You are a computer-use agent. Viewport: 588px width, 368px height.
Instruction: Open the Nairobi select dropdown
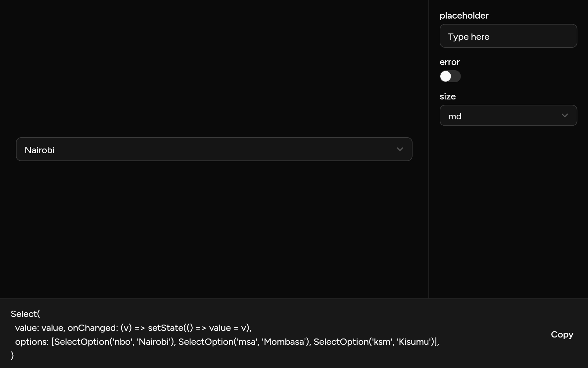click(214, 149)
